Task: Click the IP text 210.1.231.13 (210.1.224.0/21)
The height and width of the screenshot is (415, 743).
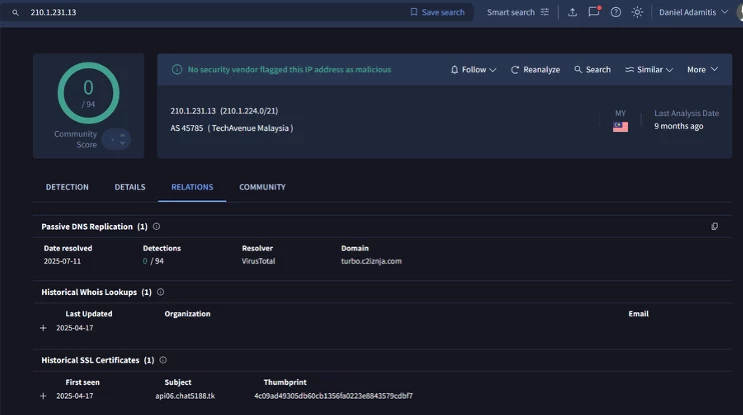Action: (224, 111)
